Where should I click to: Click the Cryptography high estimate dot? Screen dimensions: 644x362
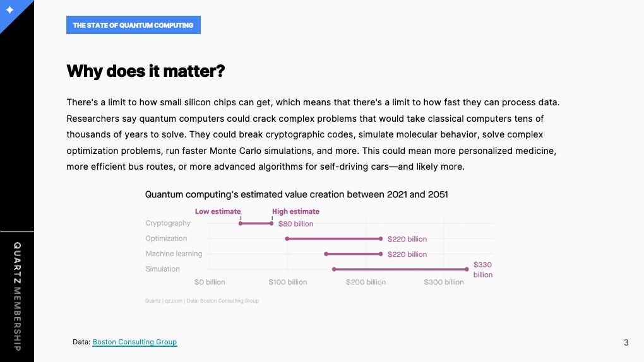pos(271,224)
